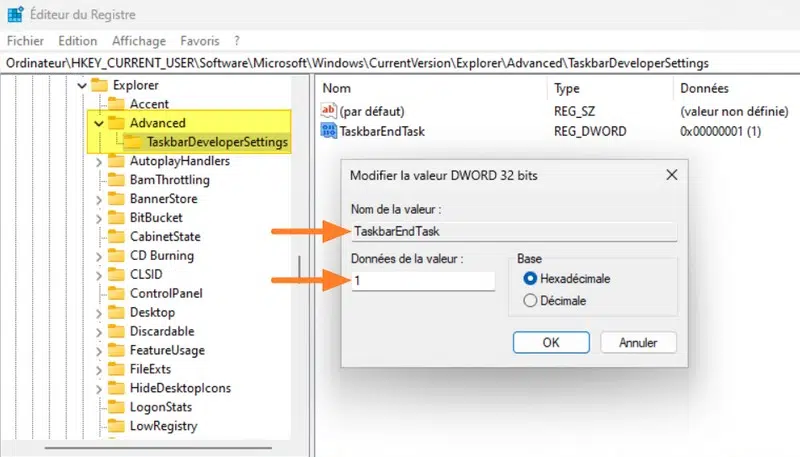Select the TaskbarDeveloperSettings folder icon
This screenshot has width=800, height=457.
coord(133,142)
